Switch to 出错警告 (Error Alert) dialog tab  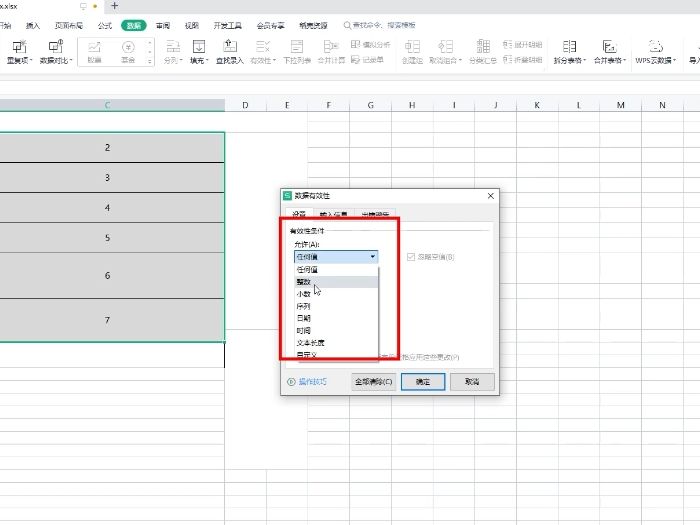(x=375, y=213)
